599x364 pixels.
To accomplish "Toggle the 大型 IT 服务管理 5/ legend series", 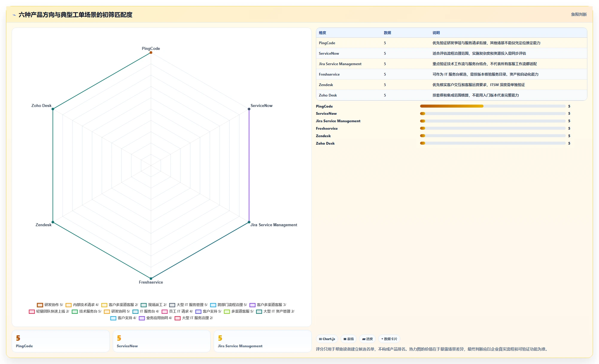I will (x=188, y=305).
